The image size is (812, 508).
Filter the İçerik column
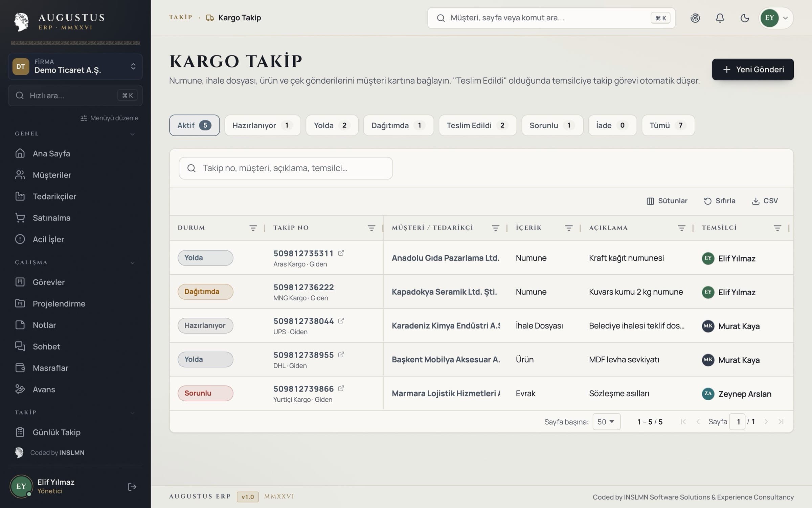[x=569, y=228]
